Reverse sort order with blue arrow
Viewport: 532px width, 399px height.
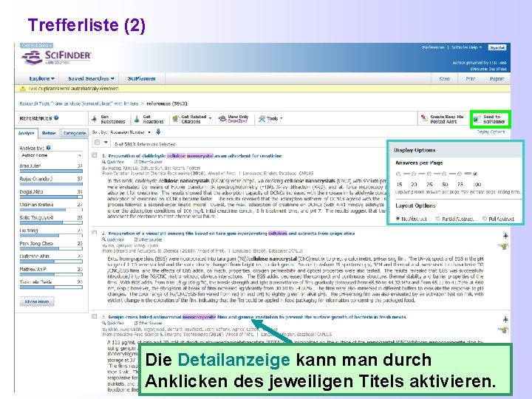158,132
